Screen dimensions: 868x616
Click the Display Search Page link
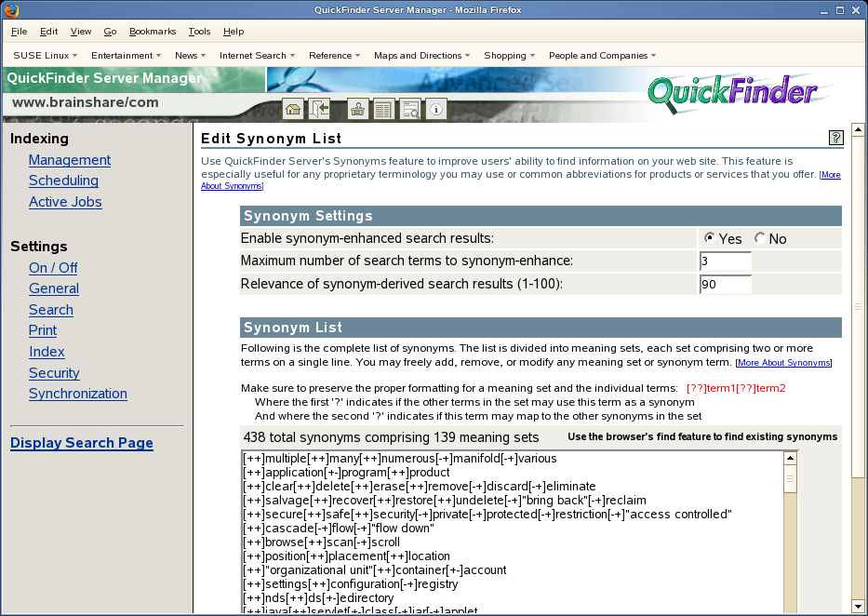tap(82, 443)
